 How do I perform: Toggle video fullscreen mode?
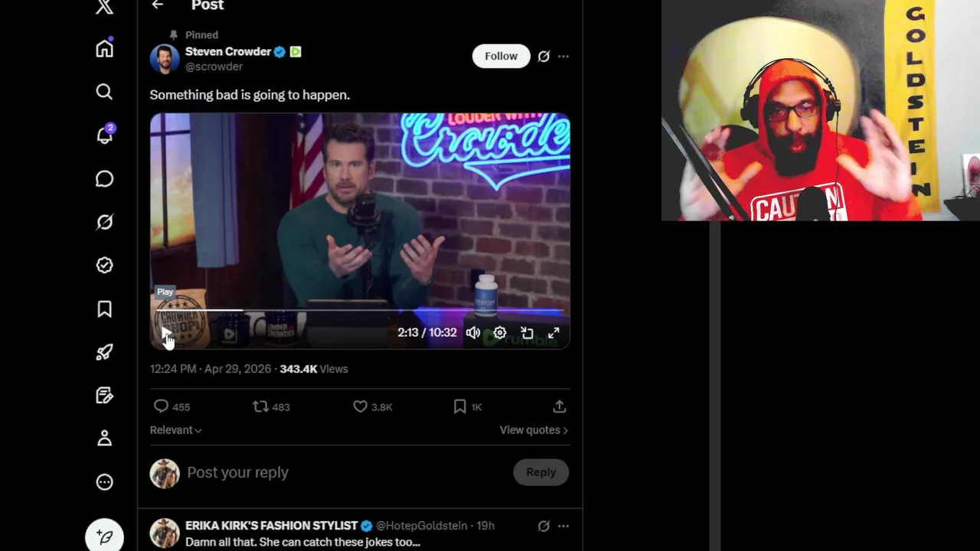(554, 333)
